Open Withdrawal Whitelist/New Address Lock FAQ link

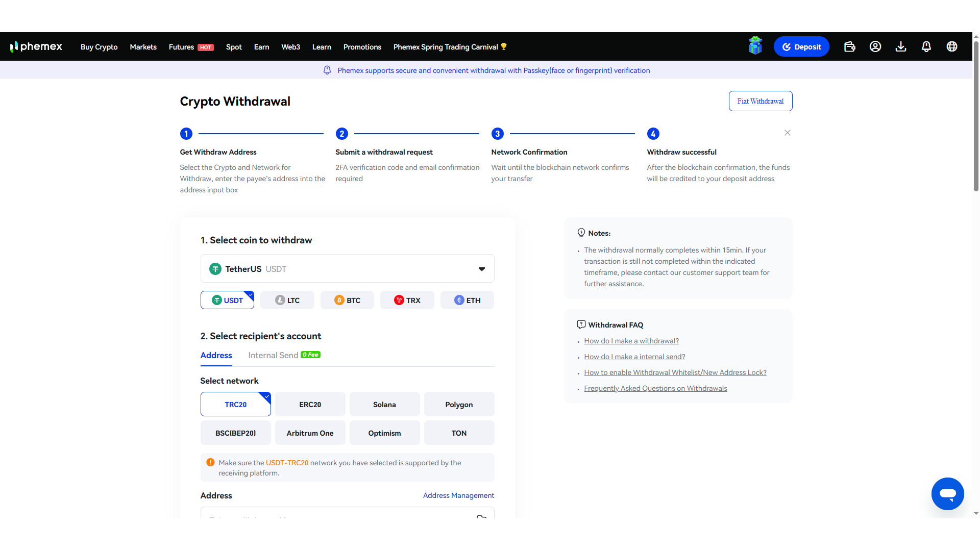tap(675, 372)
